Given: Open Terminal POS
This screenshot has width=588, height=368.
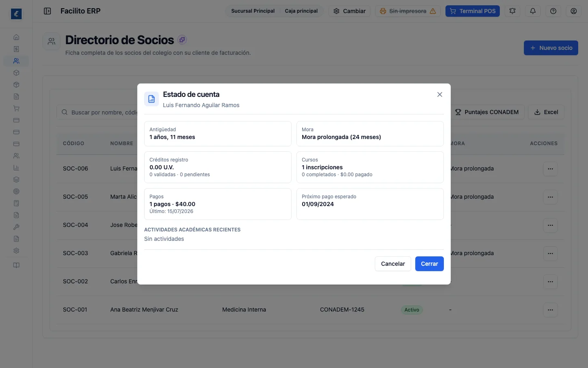Looking at the screenshot, I should 472,11.
